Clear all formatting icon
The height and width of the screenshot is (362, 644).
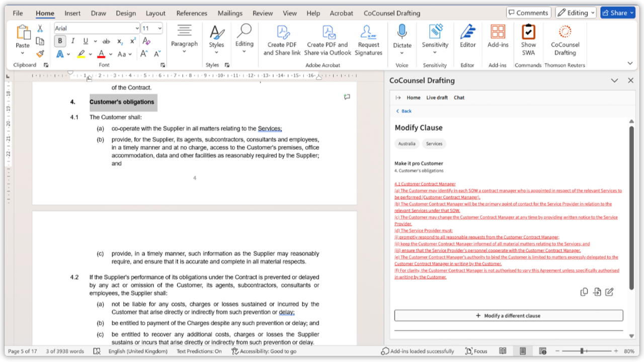click(x=146, y=41)
